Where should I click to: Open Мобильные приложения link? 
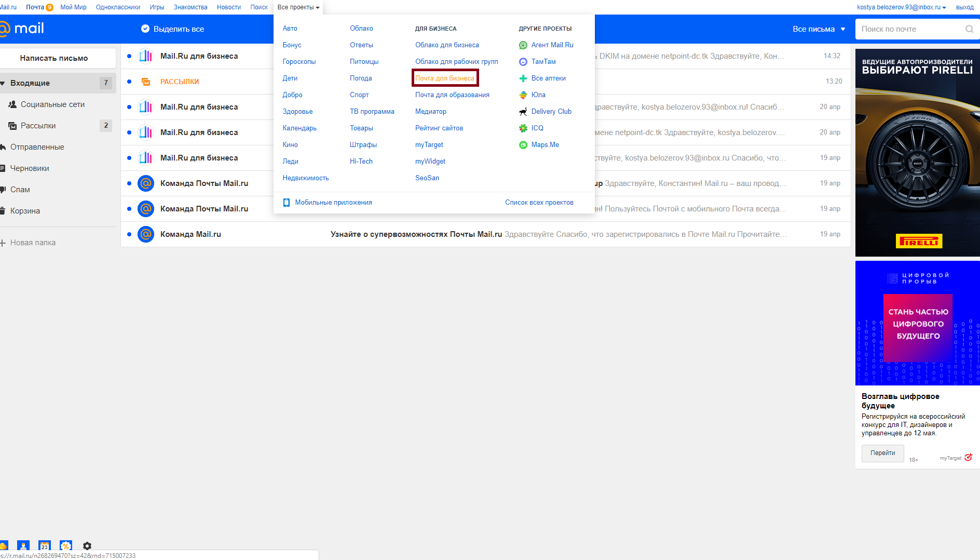pyautogui.click(x=334, y=203)
